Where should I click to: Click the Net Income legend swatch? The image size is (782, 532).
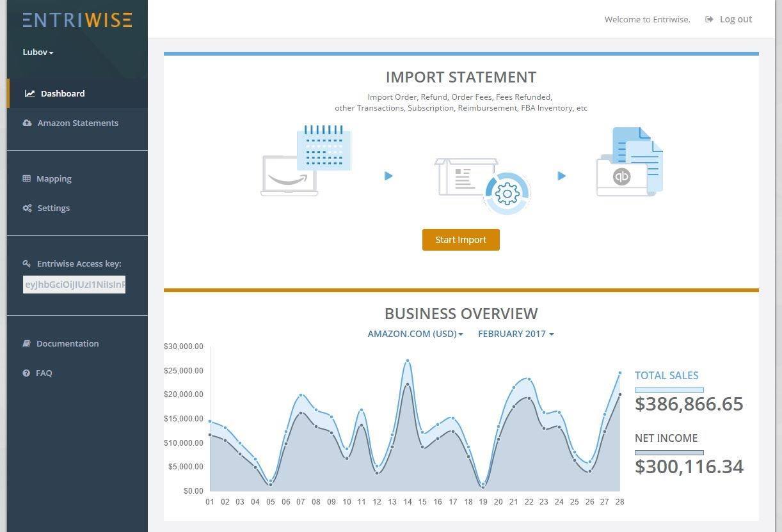669,453
